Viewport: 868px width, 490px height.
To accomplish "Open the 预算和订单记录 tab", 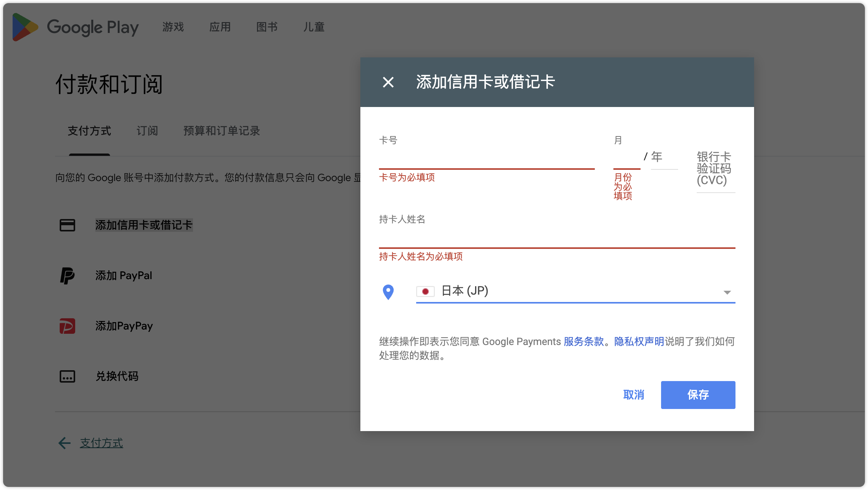I will click(222, 131).
